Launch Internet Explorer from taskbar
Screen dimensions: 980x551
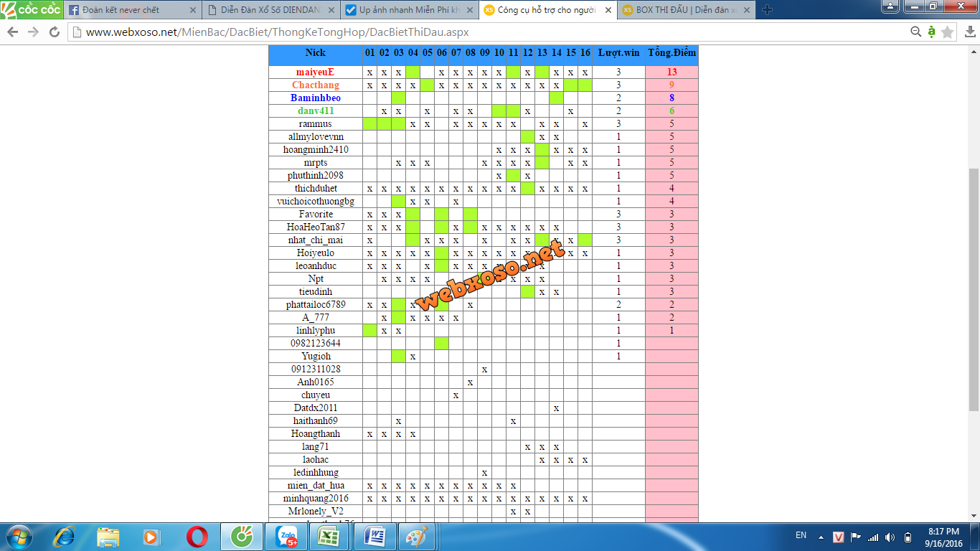point(65,537)
